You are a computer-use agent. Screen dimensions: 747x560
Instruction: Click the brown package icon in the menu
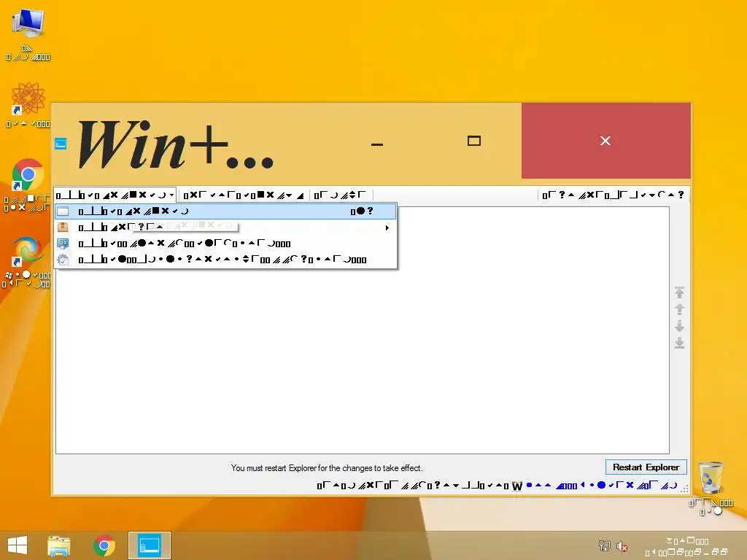(63, 227)
